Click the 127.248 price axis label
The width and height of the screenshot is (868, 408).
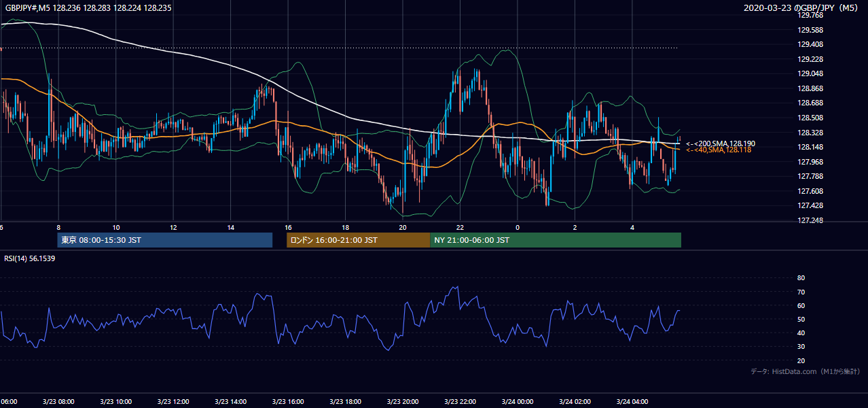810,220
